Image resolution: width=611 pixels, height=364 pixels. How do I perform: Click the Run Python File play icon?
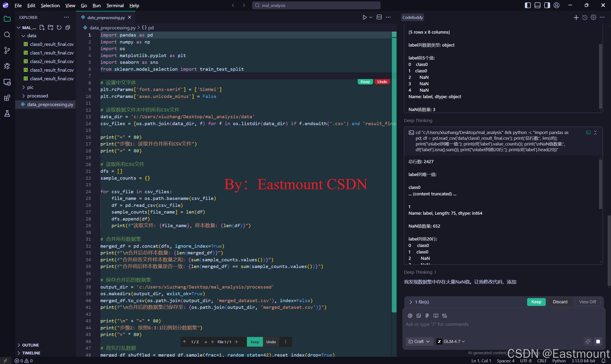pos(365,17)
